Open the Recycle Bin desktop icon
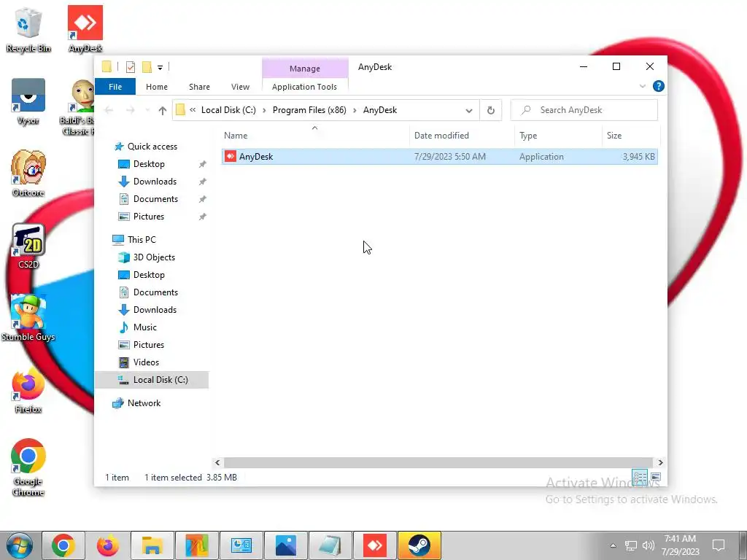Screen dimensions: 747x560 (x=28, y=29)
